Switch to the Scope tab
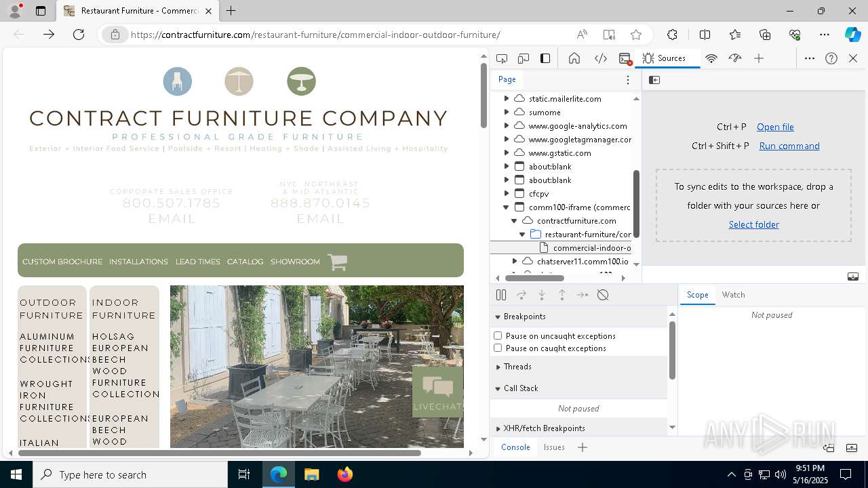868x488 pixels. click(x=697, y=295)
